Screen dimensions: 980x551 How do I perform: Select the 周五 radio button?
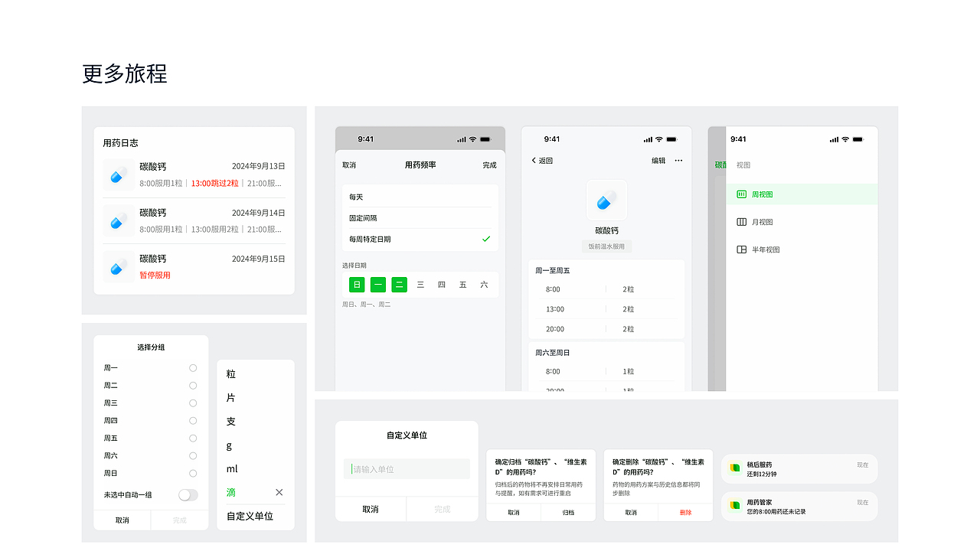pyautogui.click(x=193, y=439)
